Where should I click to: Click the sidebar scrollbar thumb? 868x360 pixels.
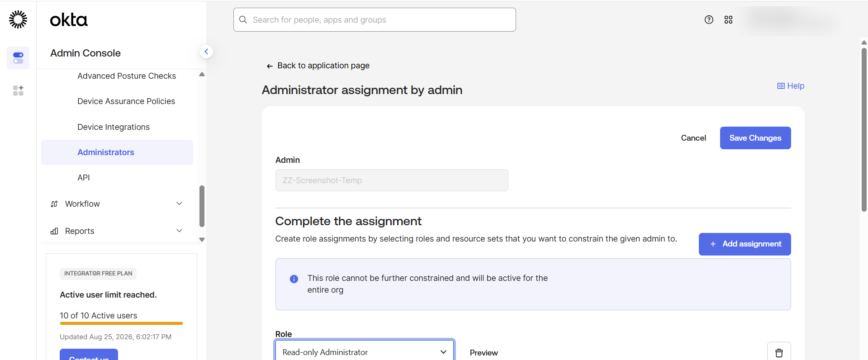pos(202,206)
